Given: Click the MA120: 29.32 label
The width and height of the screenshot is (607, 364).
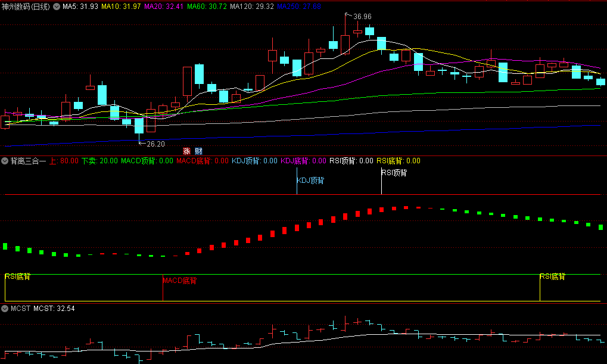Looking at the screenshot, I should pos(251,7).
